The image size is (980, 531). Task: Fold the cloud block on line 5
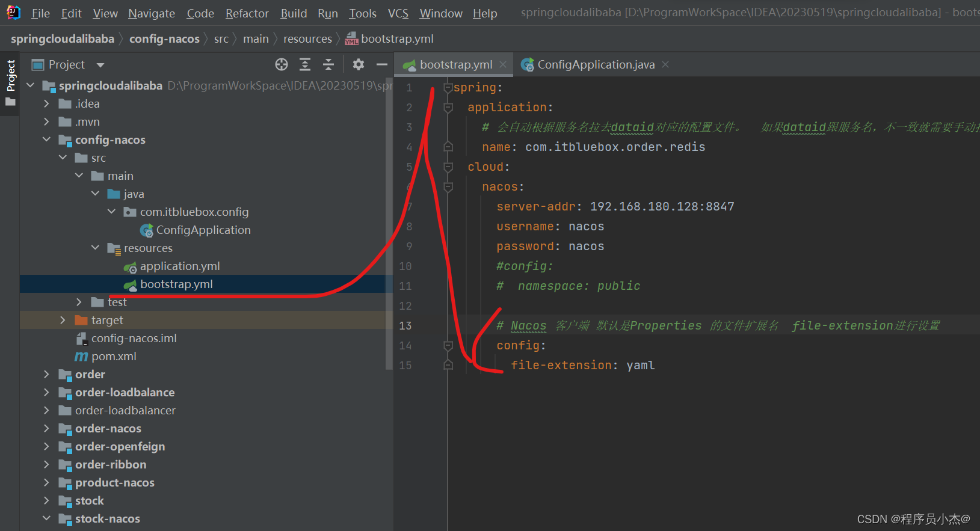coord(448,167)
